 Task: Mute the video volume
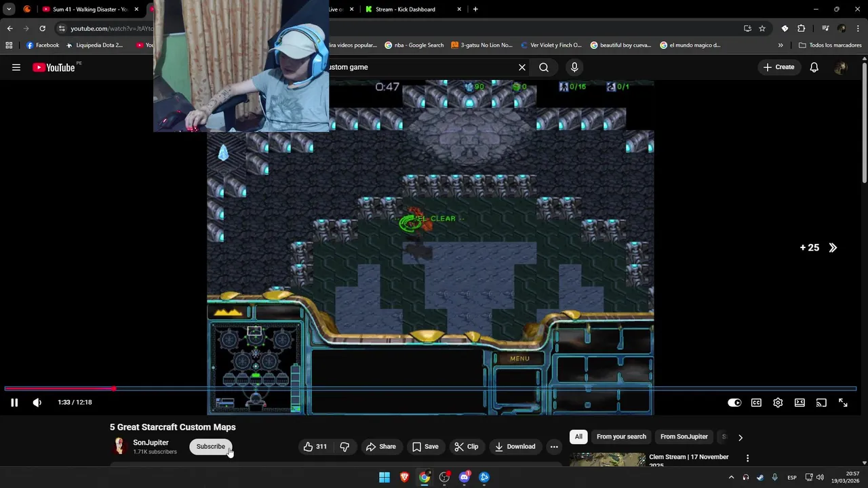tap(37, 403)
